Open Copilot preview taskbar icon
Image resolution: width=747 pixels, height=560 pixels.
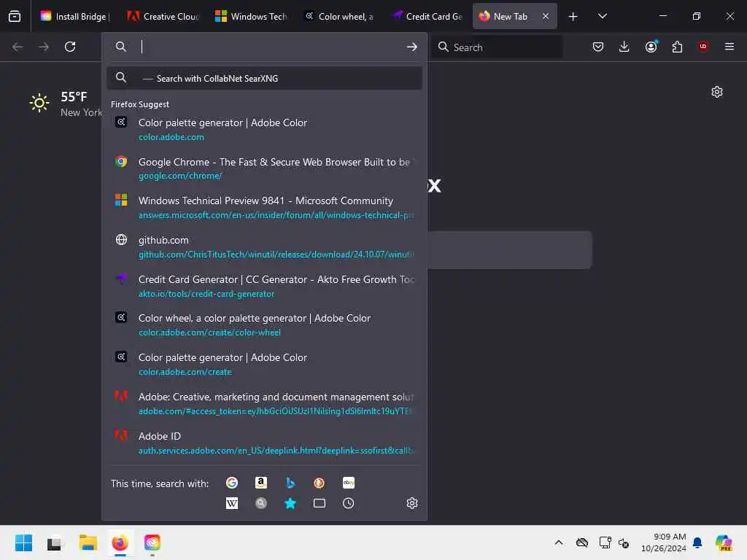click(724, 542)
